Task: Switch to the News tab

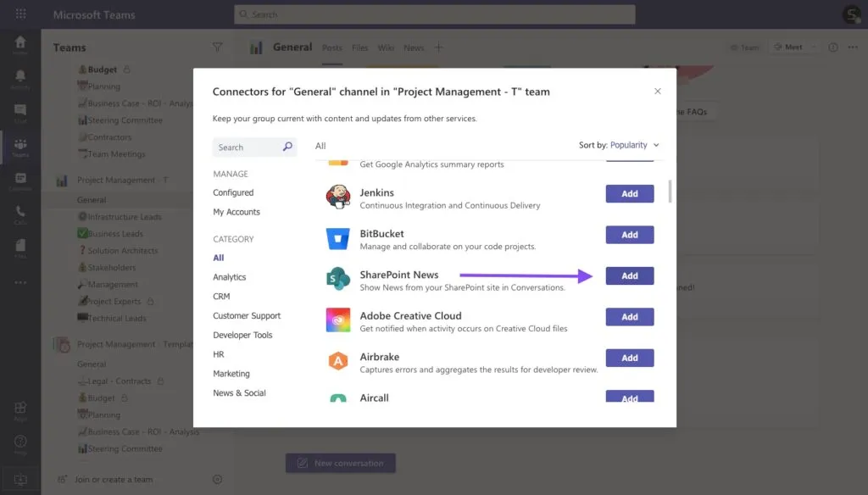Action: (x=414, y=47)
